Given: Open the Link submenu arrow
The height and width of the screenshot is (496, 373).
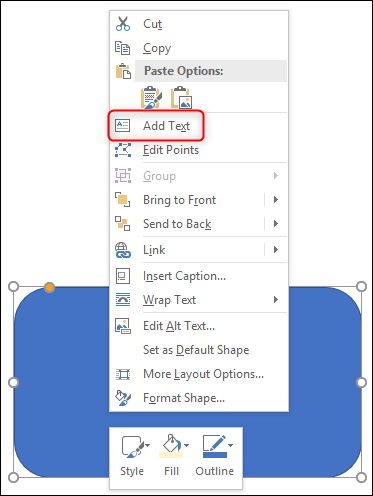Looking at the screenshot, I should coord(276,250).
